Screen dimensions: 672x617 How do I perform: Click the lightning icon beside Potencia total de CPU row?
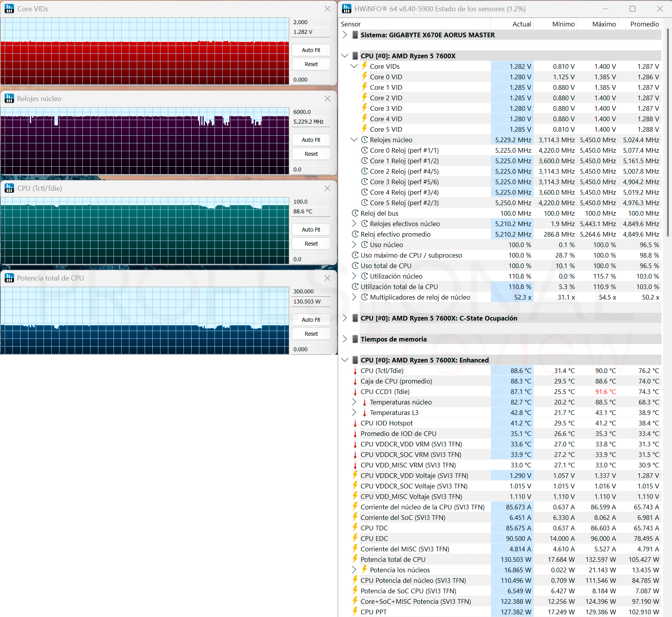355,559
